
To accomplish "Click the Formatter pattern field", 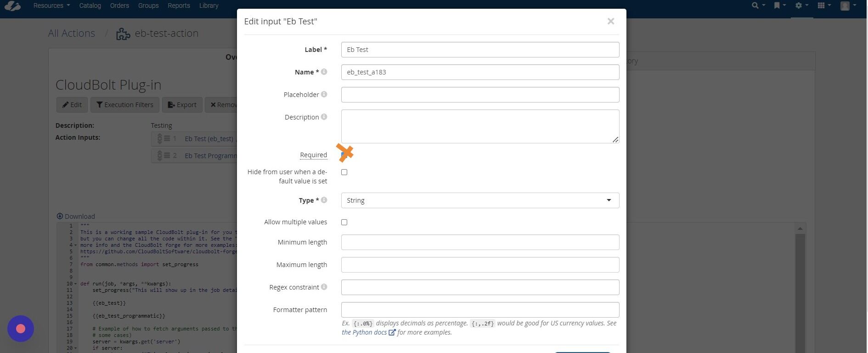I will click(480, 310).
